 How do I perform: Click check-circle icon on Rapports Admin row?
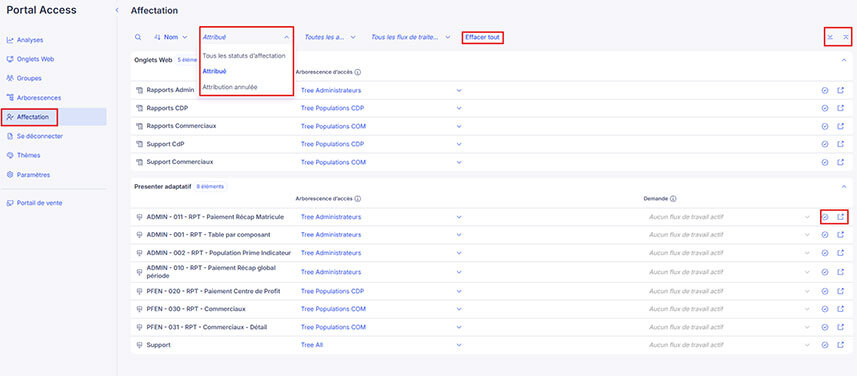coord(825,90)
